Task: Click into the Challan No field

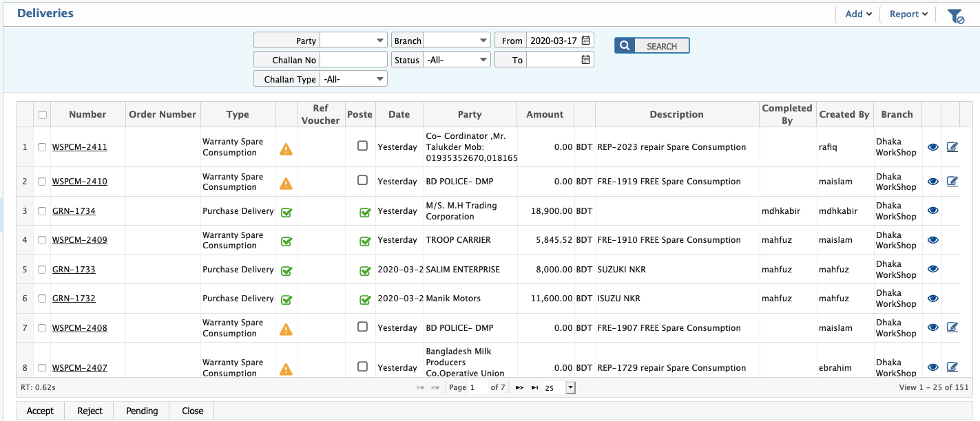Action: [x=353, y=60]
